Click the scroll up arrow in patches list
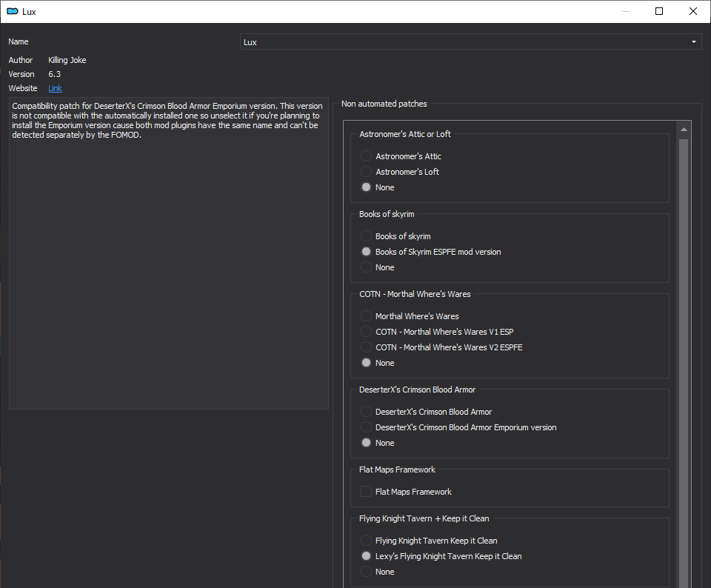 coord(684,130)
